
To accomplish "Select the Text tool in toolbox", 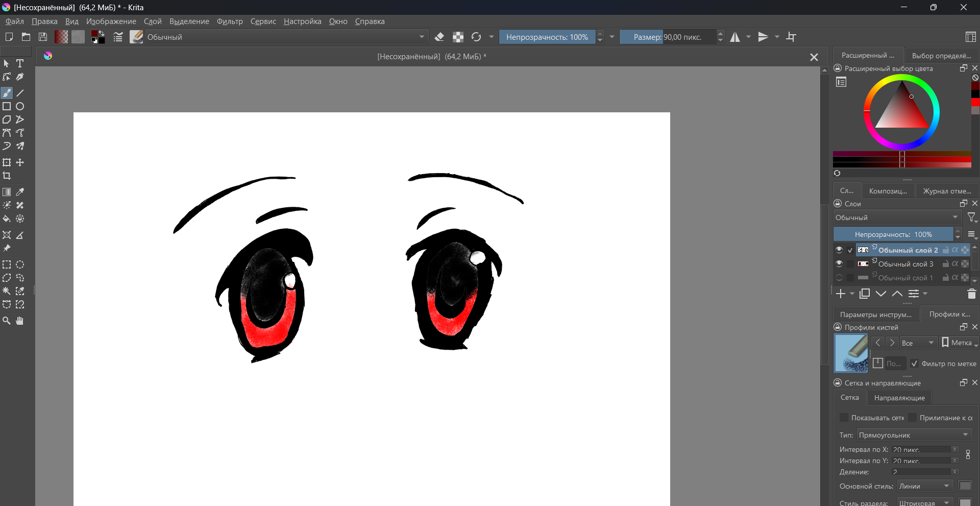I will click(x=20, y=63).
